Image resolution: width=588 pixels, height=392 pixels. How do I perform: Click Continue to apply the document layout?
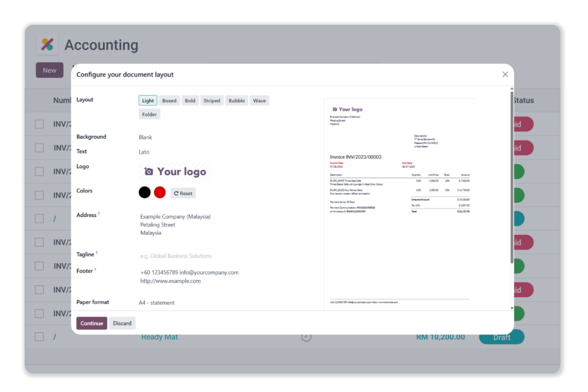91,323
